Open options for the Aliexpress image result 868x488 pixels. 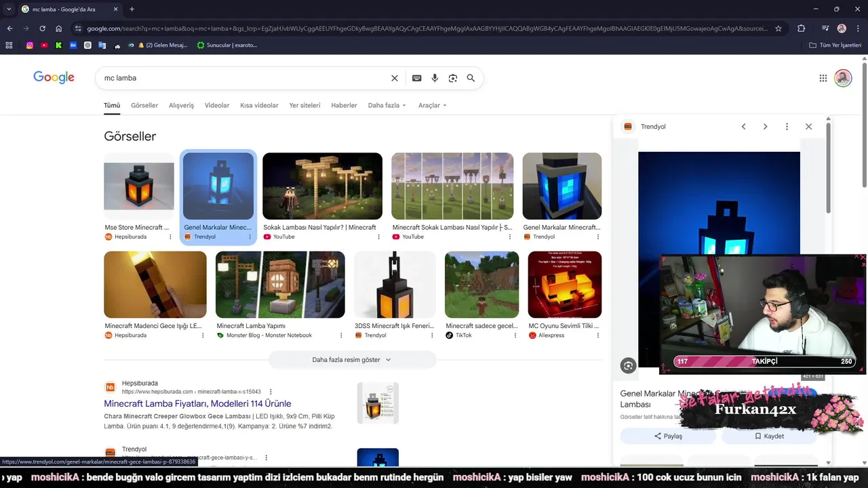pos(597,335)
